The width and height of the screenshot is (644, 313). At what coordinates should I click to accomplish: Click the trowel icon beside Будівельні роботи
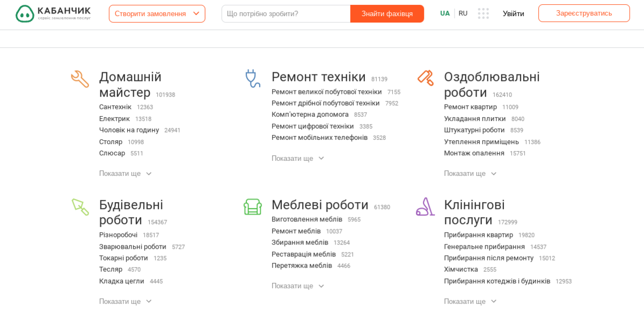click(x=79, y=206)
